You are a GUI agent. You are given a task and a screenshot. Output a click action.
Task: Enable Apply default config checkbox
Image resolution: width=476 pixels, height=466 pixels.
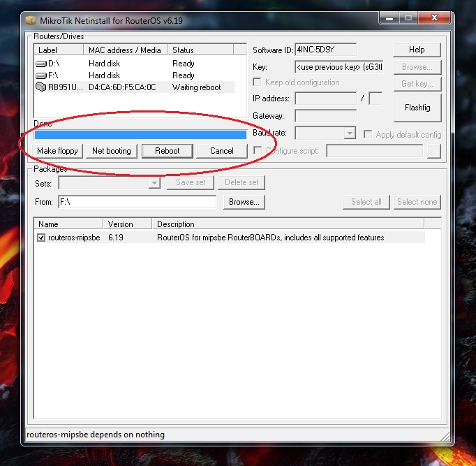coord(368,134)
